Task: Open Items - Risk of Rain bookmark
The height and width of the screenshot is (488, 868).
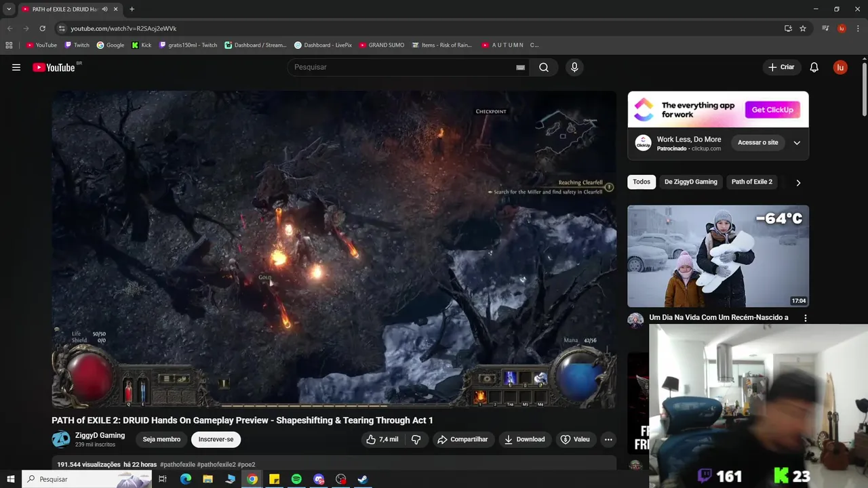Action: 441,45
